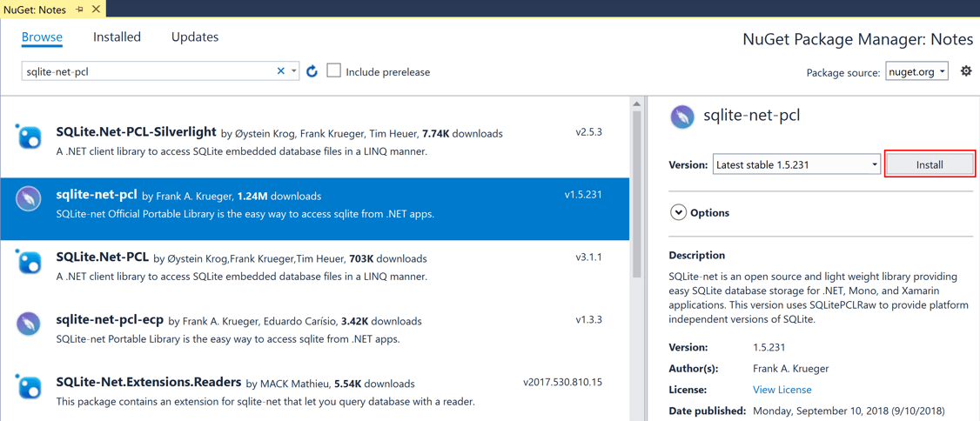
Task: Pin the NuGet: Notes document tab
Action: coord(79,10)
